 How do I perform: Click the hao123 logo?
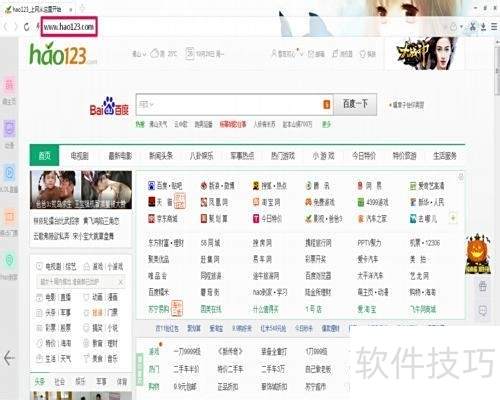[x=63, y=54]
